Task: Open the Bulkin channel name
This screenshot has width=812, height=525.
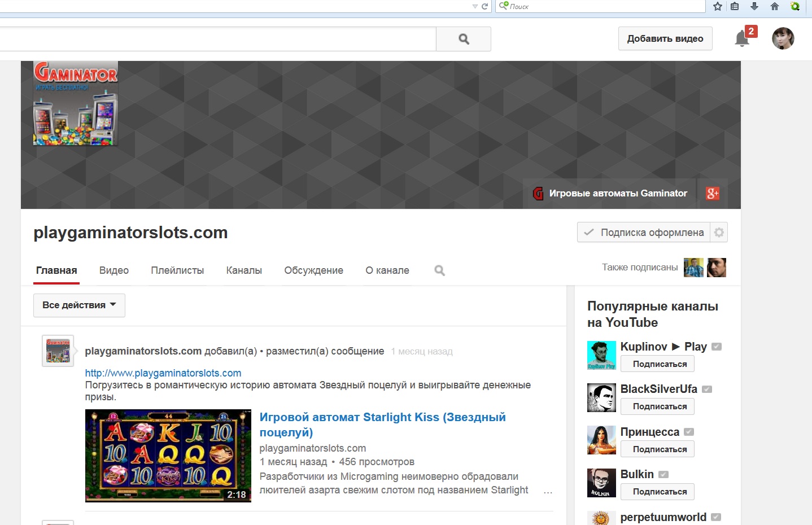Action: 637,474
